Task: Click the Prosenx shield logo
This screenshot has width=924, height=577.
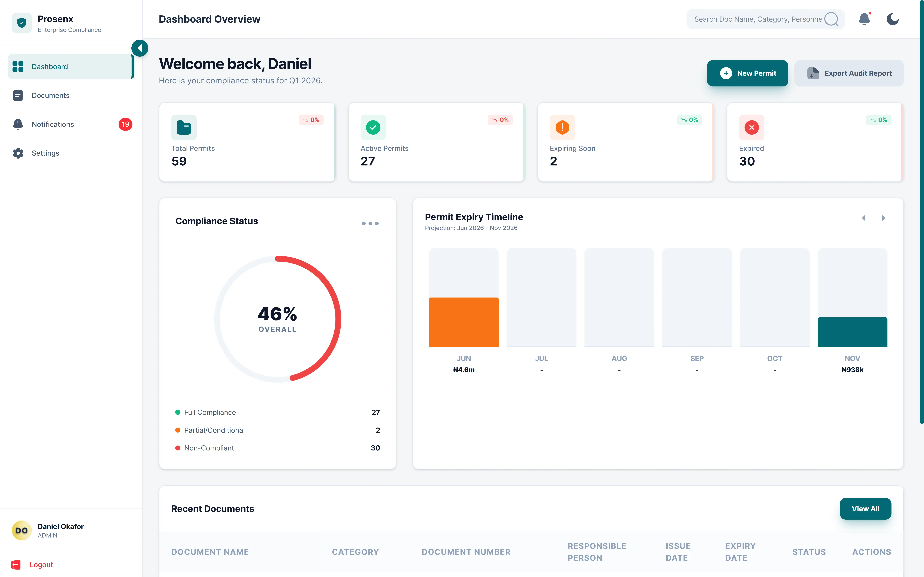Action: [22, 23]
